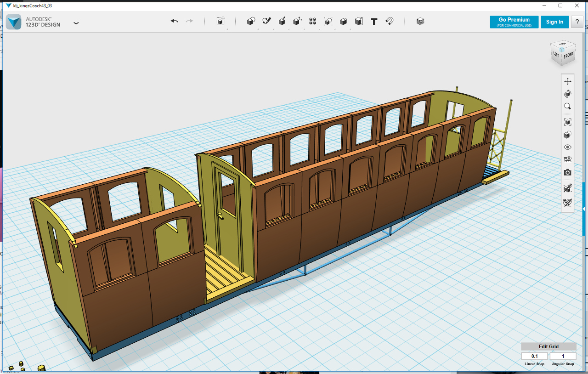Open the Materials panel
This screenshot has width=588, height=374.
tap(420, 21)
